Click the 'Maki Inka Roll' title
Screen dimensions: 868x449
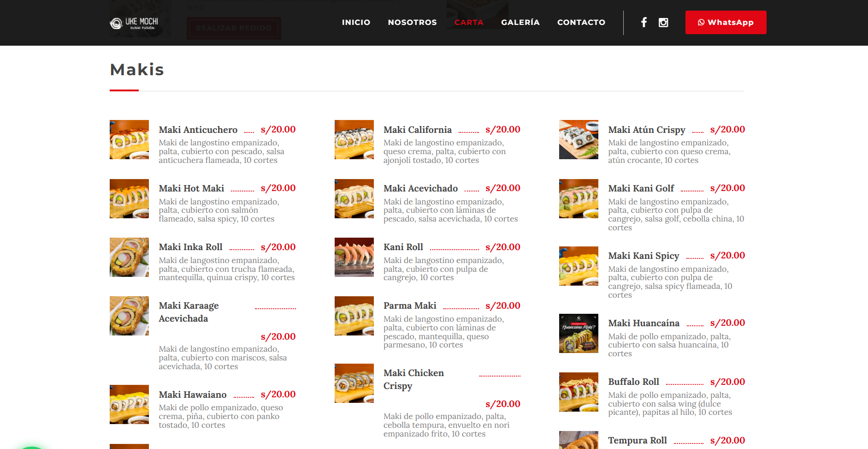click(x=190, y=247)
